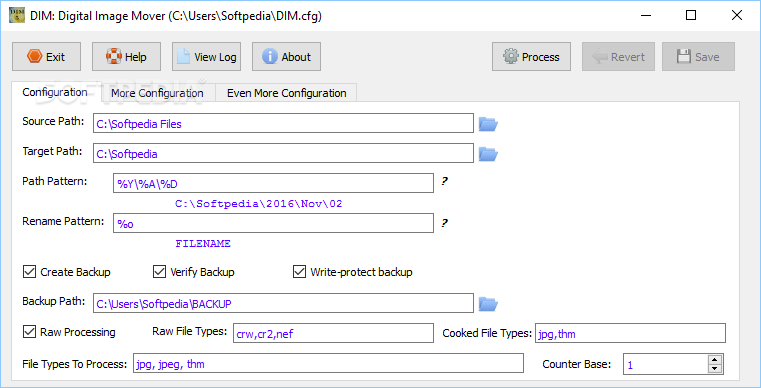Open the View Log button
Screen dimensions: 761x388
pyautogui.click(x=206, y=57)
